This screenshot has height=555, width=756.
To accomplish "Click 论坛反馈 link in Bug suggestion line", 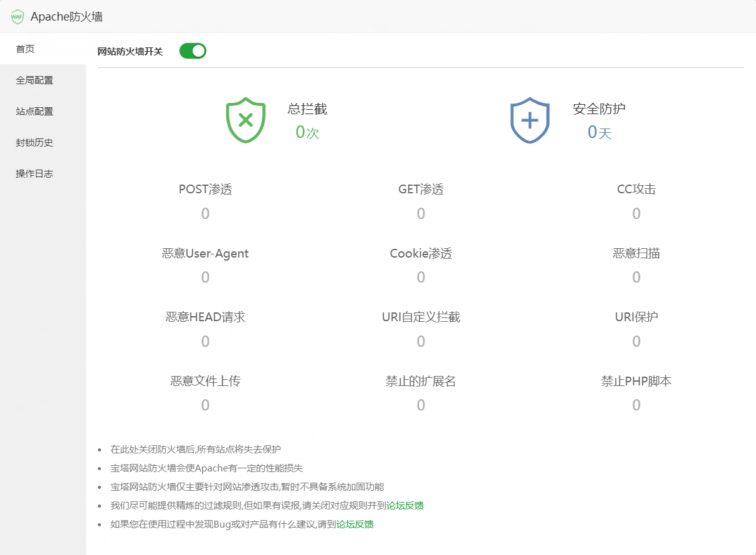I will tap(355, 524).
